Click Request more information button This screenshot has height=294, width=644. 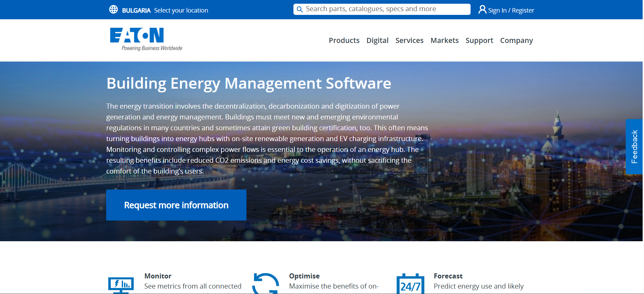click(176, 205)
